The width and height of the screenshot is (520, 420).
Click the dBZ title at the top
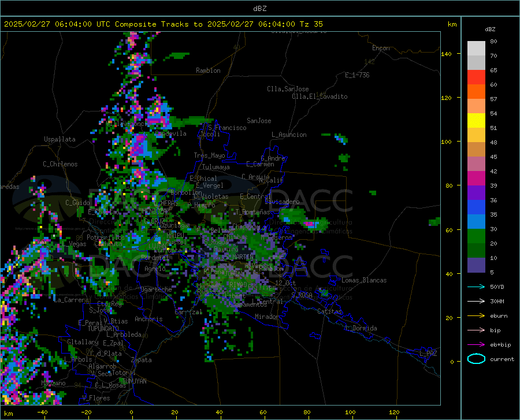click(259, 9)
